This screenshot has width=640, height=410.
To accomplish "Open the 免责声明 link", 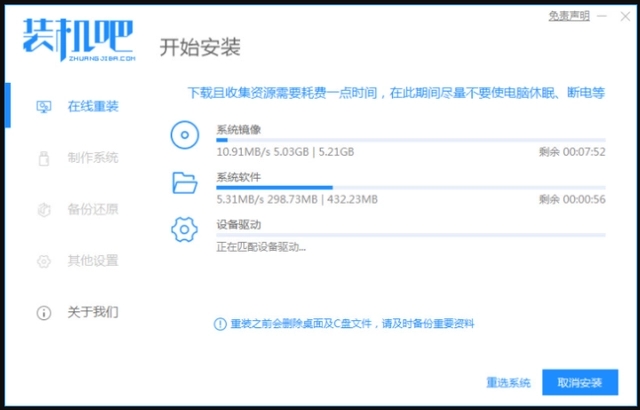I will tap(569, 16).
